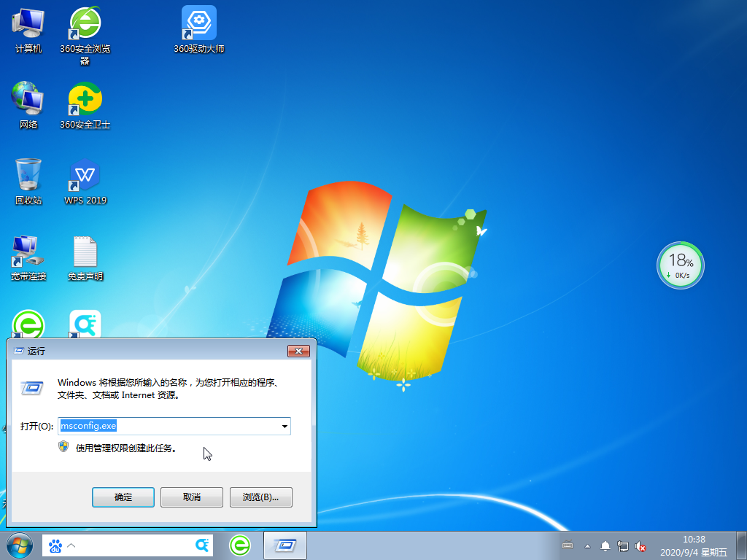Click the Show desktop strip at taskbar end

click(742, 545)
